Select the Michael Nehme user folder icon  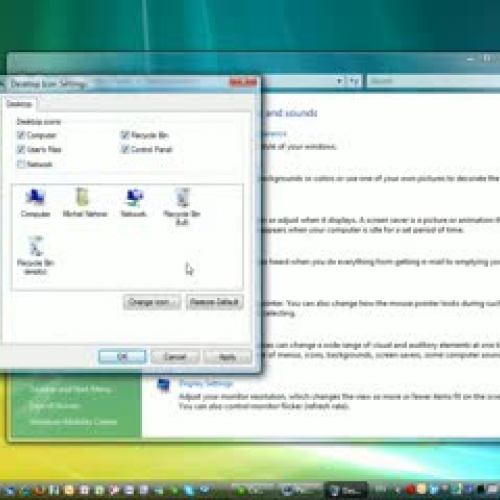coord(85,202)
